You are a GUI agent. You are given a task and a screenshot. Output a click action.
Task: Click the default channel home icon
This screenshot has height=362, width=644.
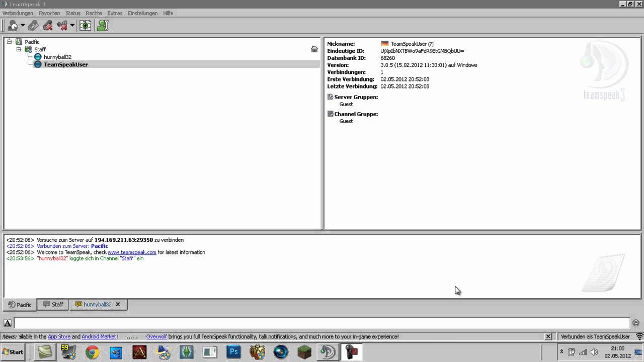[x=314, y=49]
